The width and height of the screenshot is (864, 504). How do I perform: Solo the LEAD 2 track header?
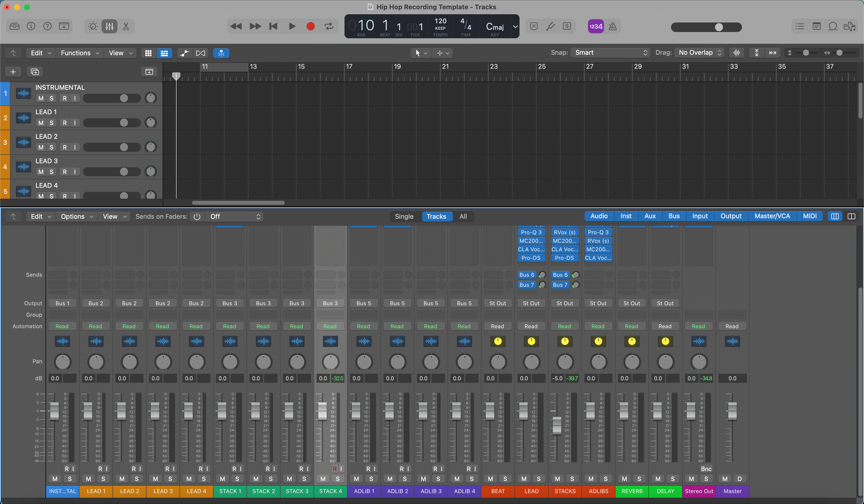pyautogui.click(x=52, y=147)
